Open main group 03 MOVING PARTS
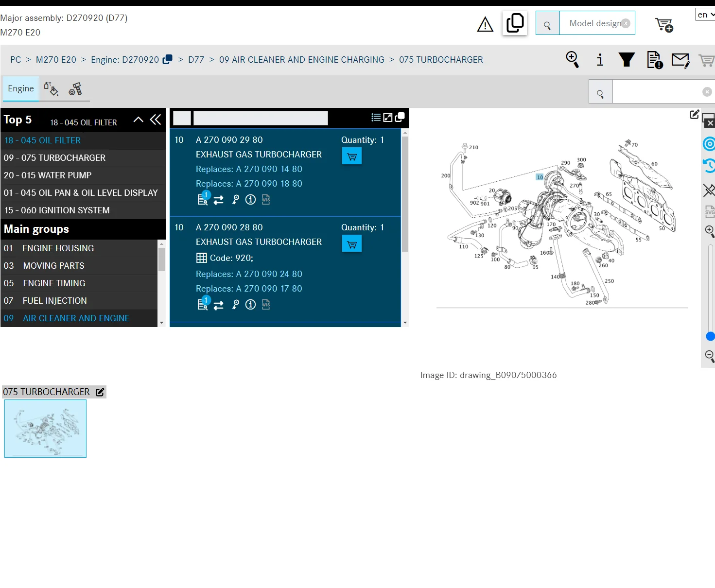The image size is (715, 588). (x=79, y=266)
